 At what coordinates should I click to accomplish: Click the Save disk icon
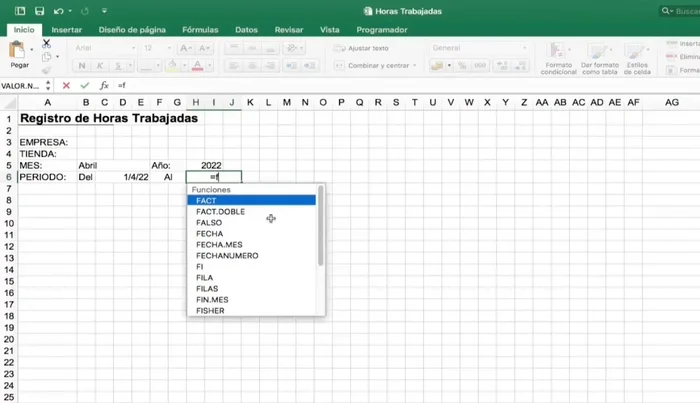(39, 11)
